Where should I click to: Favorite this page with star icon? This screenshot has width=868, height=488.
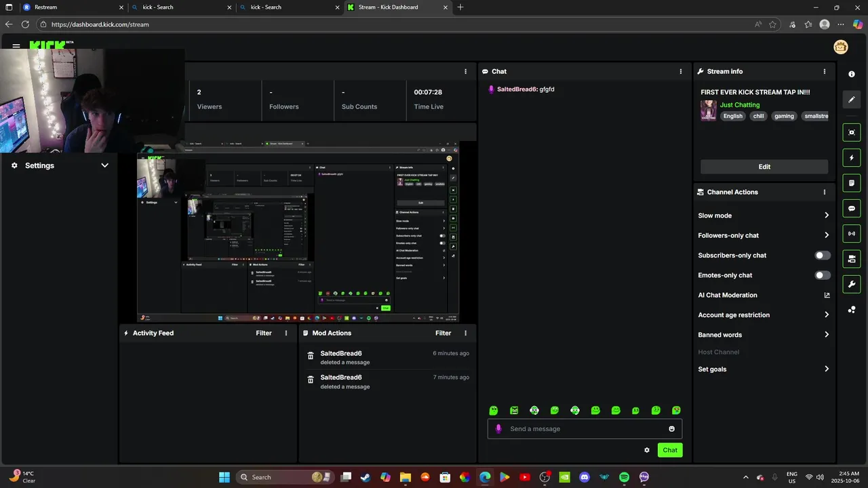pyautogui.click(x=773, y=24)
